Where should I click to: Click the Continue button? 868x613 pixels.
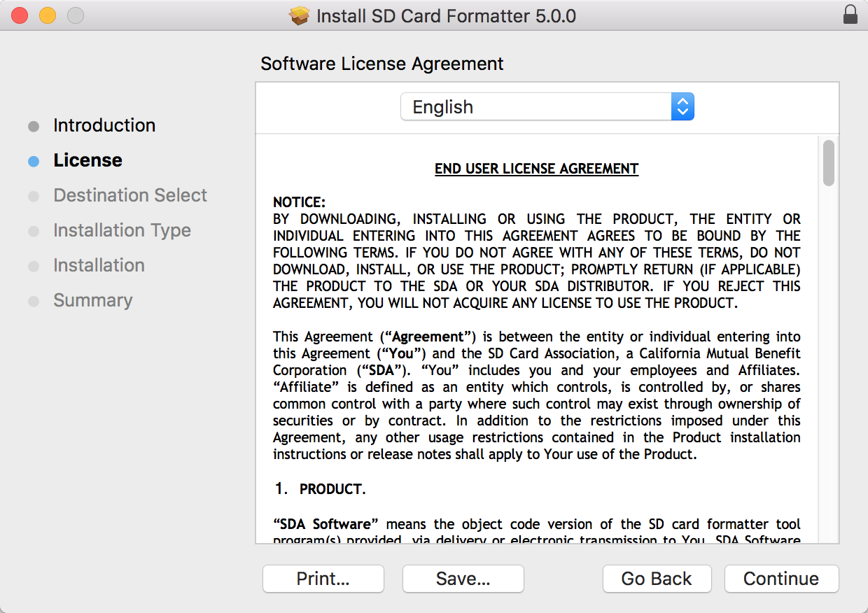point(780,579)
